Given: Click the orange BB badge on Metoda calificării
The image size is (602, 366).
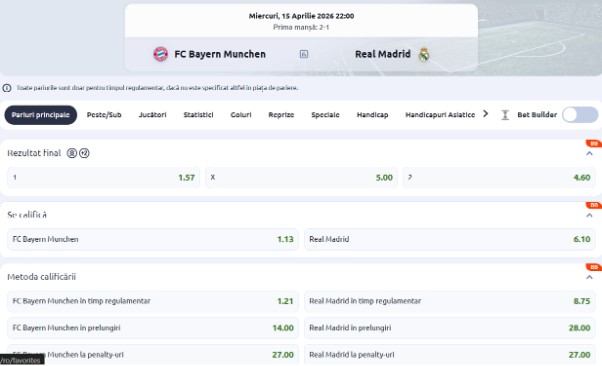Looking at the screenshot, I should click(x=594, y=267).
